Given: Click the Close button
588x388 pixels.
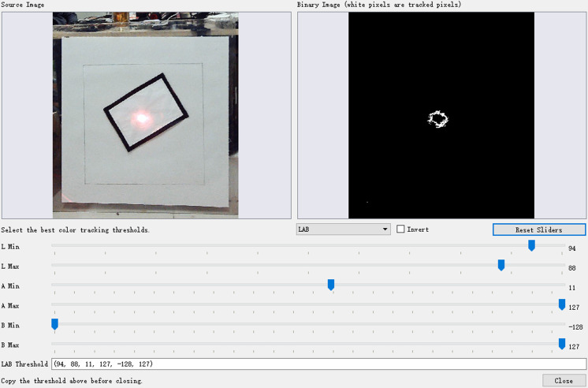Looking at the screenshot, I should click(564, 380).
